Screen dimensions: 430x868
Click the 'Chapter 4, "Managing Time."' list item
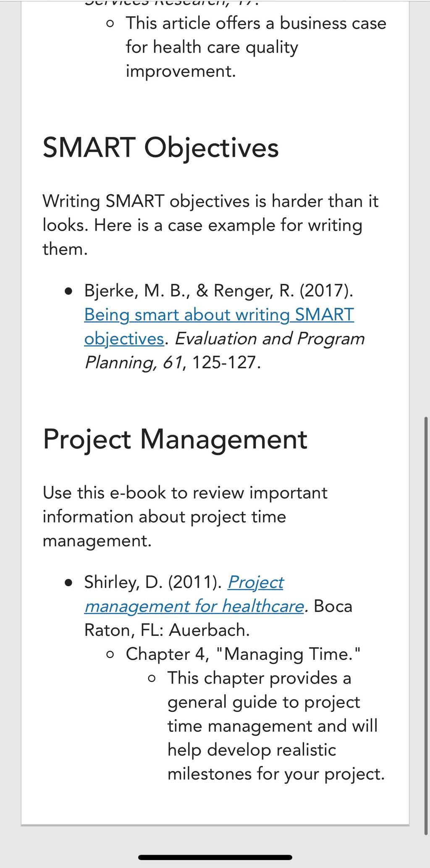point(243,654)
